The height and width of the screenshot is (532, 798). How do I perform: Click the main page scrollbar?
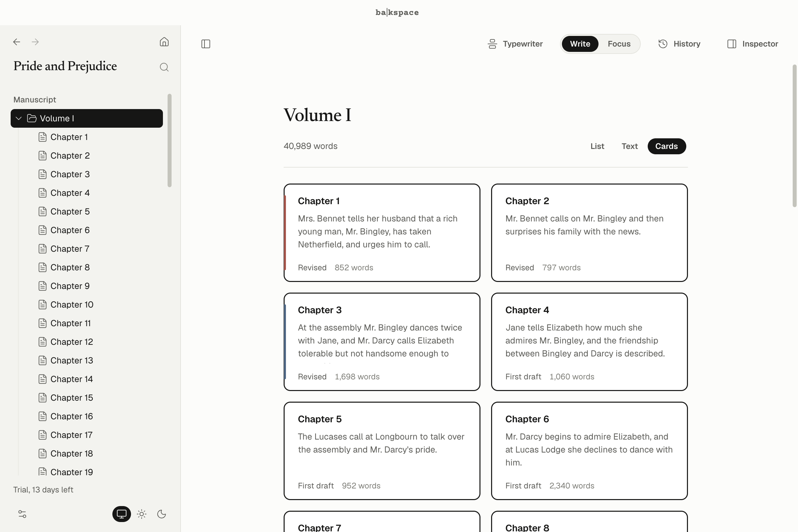pyautogui.click(x=794, y=136)
